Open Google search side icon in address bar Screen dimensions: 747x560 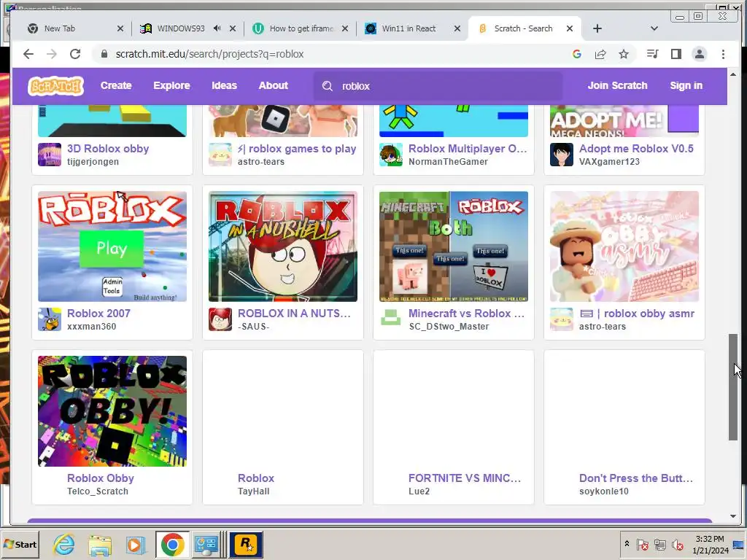click(577, 54)
